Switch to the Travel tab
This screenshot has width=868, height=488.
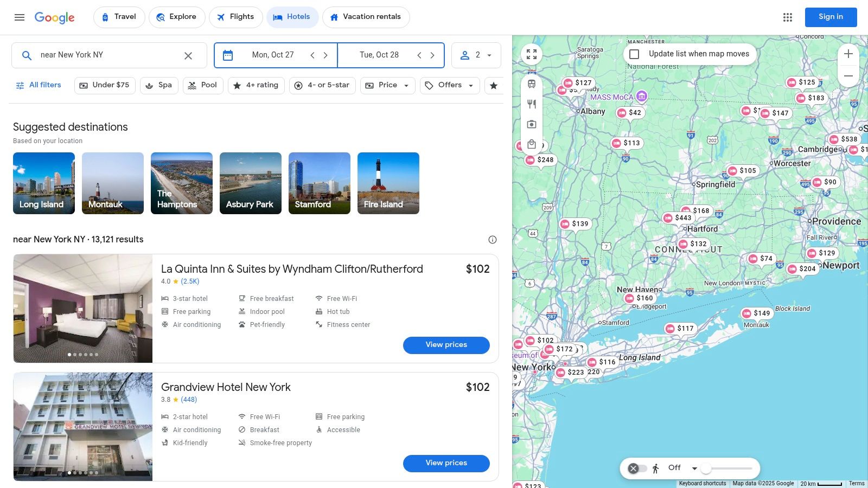pos(119,17)
